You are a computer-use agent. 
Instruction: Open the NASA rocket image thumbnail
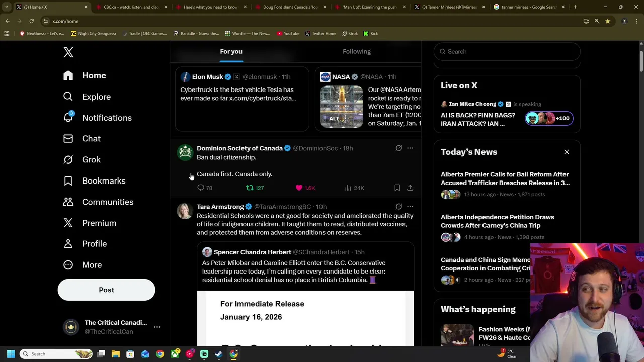[342, 107]
